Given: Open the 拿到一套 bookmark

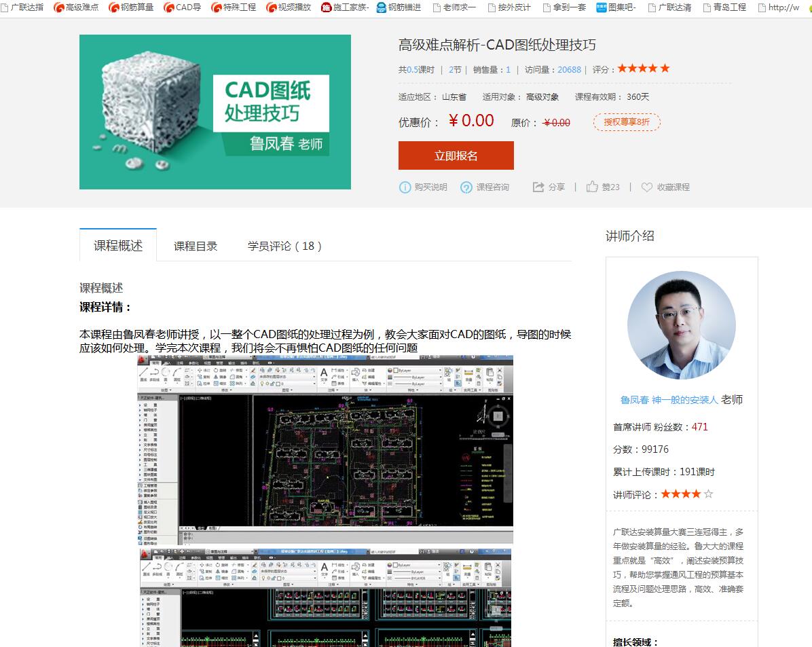Looking at the screenshot, I should [x=564, y=7].
